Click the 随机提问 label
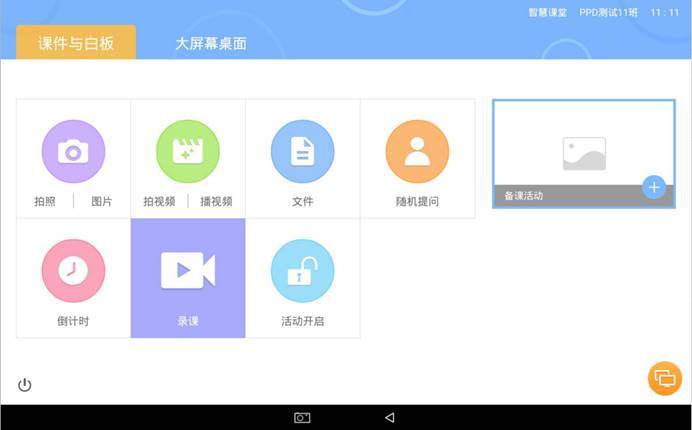This screenshot has width=692, height=430. [417, 201]
